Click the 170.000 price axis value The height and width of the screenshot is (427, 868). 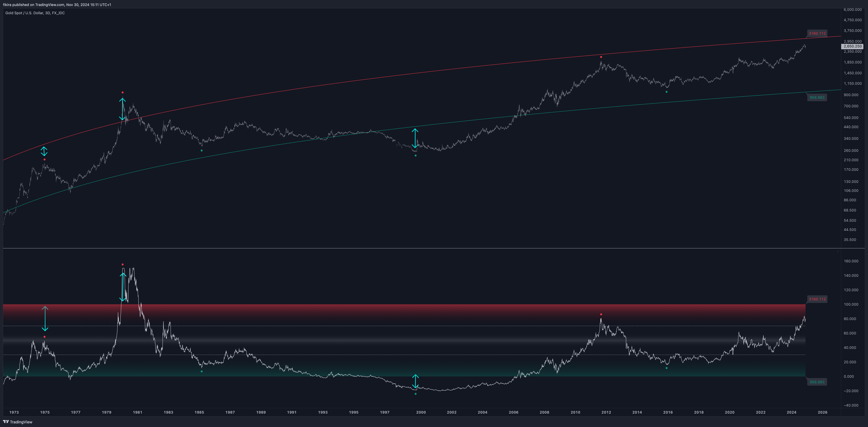click(x=851, y=170)
